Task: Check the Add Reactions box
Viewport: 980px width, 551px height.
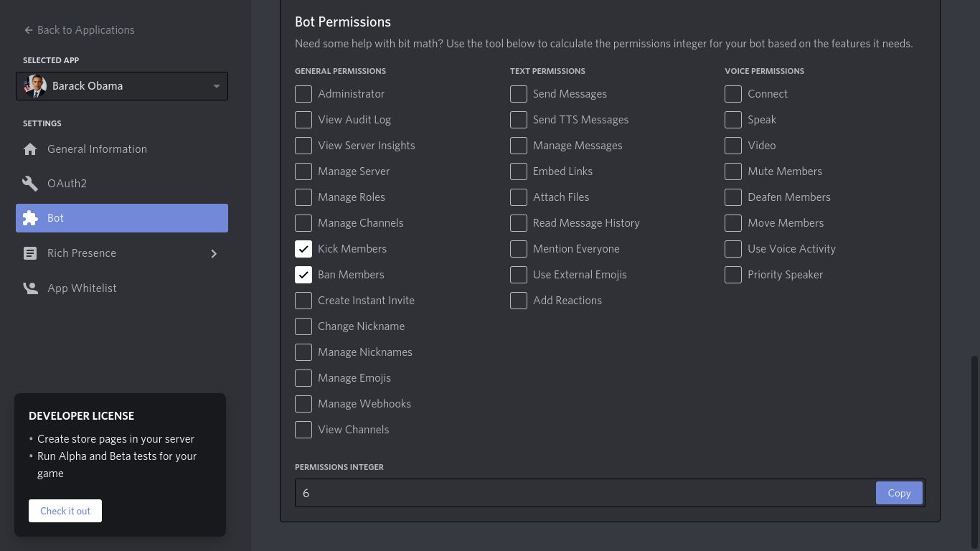Action: pos(519,301)
